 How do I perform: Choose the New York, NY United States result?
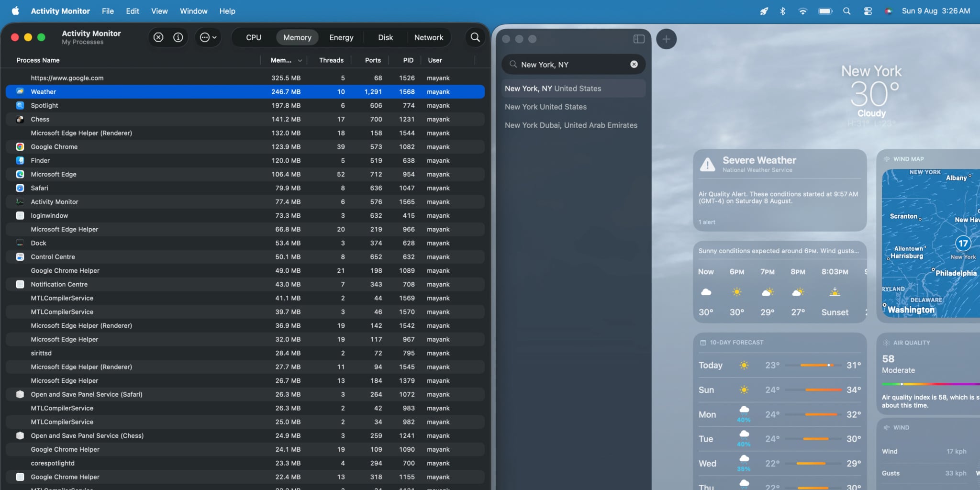[573, 89]
